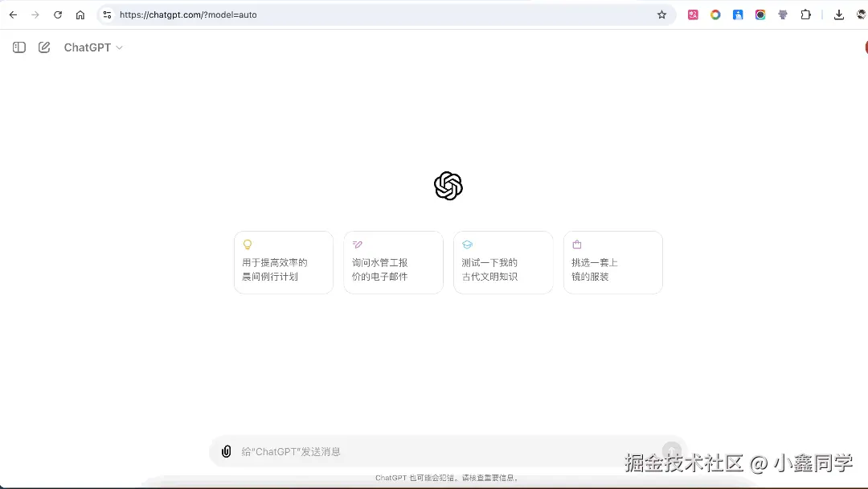Choose the 挑选一套上镜的服装 suggestion card
This screenshot has width=868, height=489.
(x=612, y=262)
